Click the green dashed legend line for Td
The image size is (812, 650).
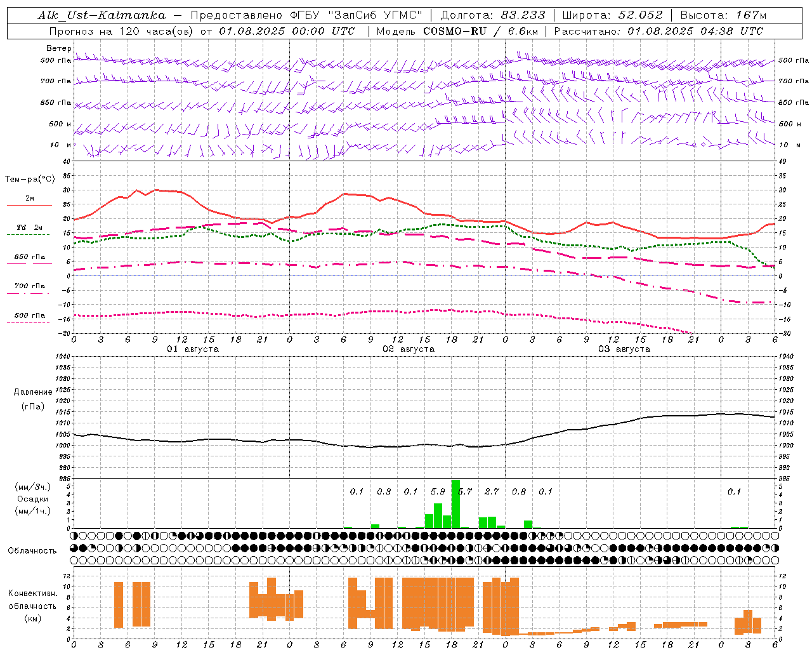click(x=28, y=235)
